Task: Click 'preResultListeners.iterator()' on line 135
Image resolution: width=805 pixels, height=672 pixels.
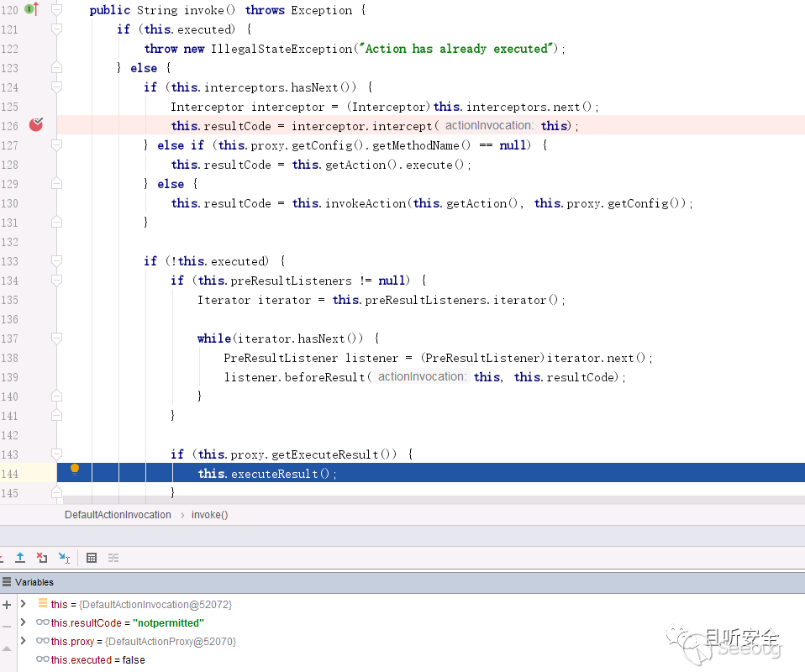Action: (461, 300)
